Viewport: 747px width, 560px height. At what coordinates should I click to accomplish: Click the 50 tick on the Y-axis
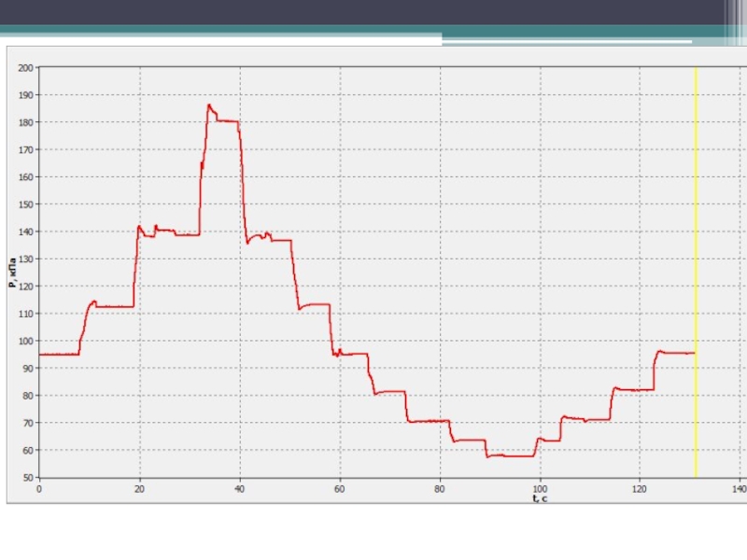(x=26, y=477)
